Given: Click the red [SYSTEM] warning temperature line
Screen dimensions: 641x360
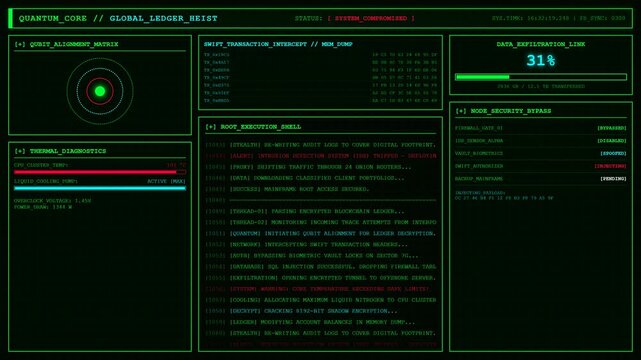Looking at the screenshot, I should (x=320, y=288).
